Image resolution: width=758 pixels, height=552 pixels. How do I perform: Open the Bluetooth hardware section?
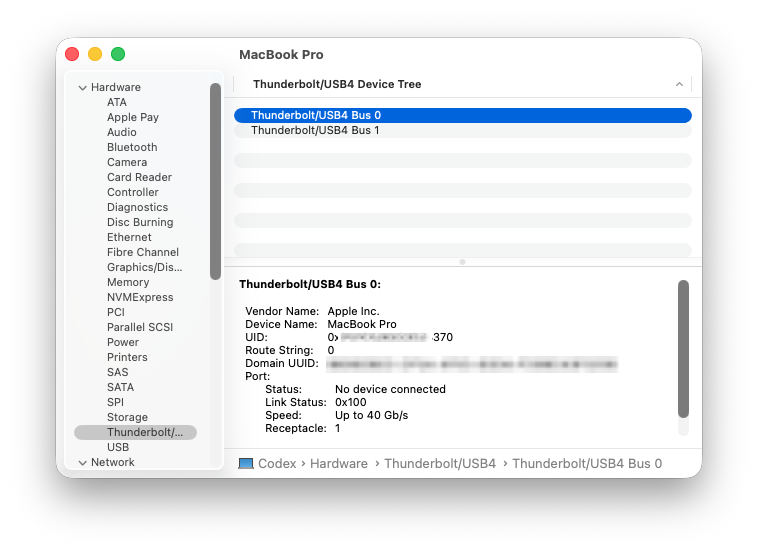132,147
